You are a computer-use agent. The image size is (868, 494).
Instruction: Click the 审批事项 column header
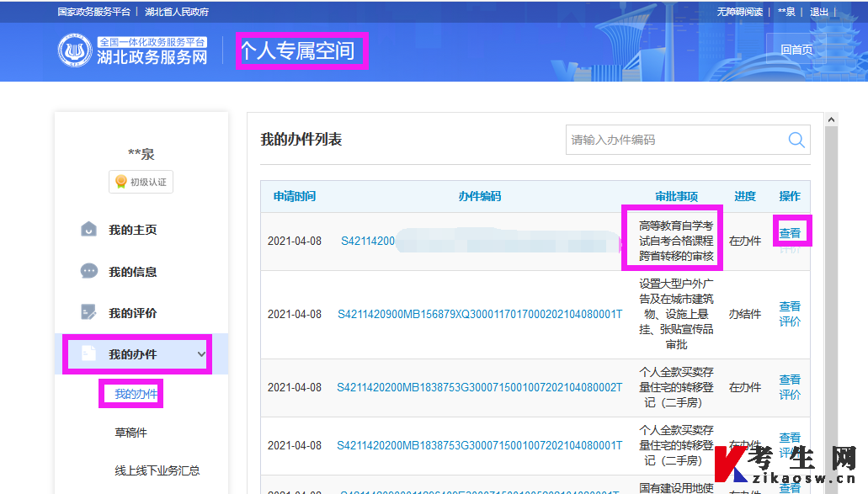(x=676, y=196)
